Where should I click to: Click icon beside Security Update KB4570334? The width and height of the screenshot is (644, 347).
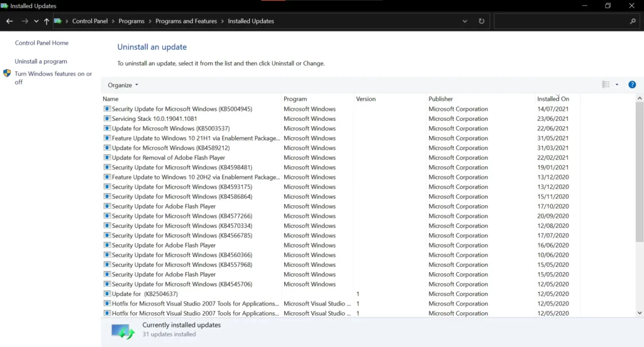pos(107,225)
